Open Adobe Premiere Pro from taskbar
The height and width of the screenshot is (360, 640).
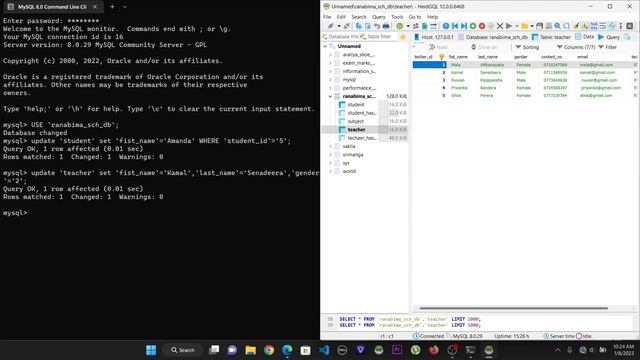(397, 350)
